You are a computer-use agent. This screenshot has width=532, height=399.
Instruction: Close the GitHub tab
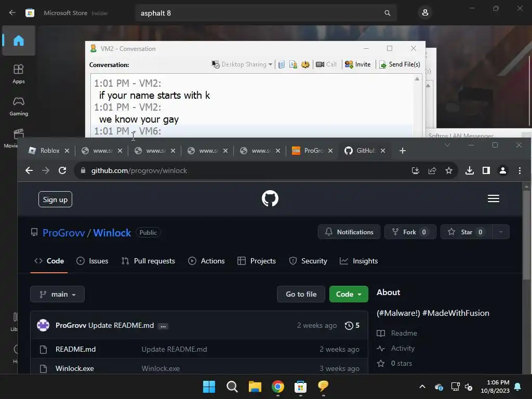383,151
